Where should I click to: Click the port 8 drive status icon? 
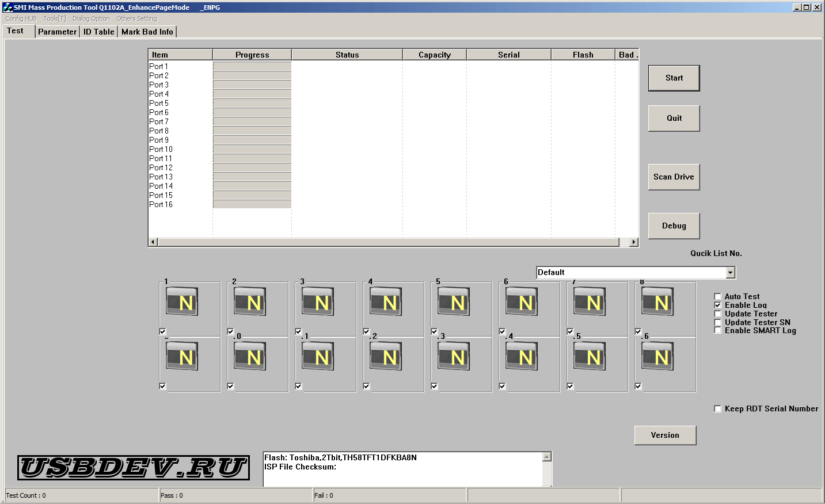point(657,302)
